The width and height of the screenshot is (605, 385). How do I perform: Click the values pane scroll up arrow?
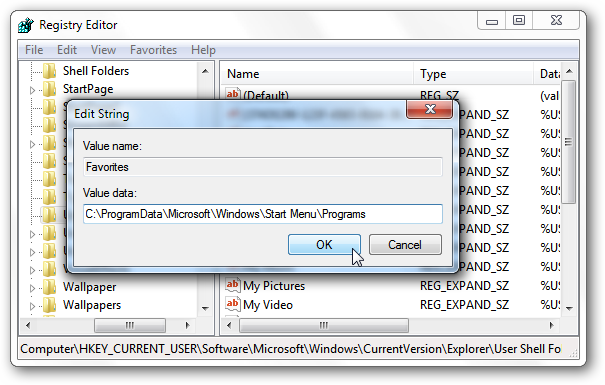pos(570,71)
